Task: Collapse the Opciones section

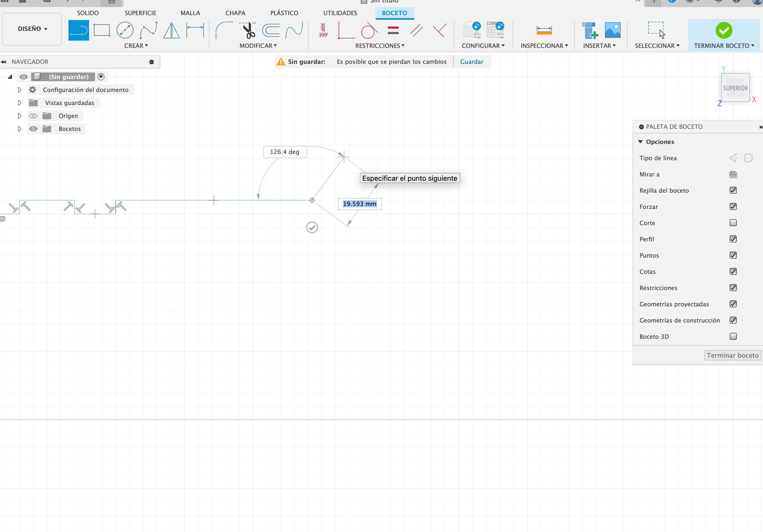Action: pos(640,142)
